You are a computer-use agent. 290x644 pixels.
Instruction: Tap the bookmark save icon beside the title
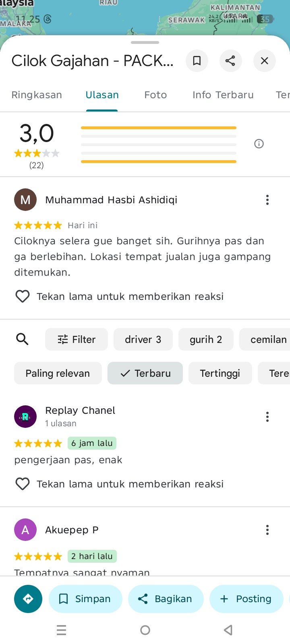197,61
